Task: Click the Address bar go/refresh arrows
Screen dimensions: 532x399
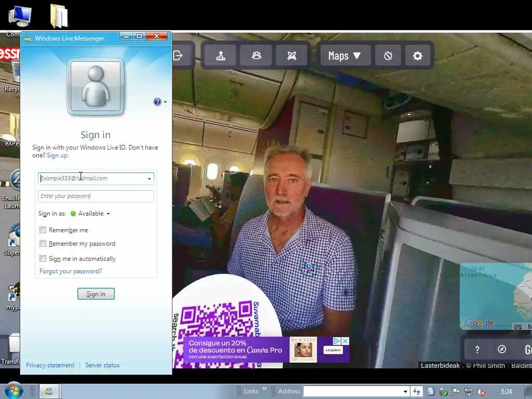Action: 417,392
